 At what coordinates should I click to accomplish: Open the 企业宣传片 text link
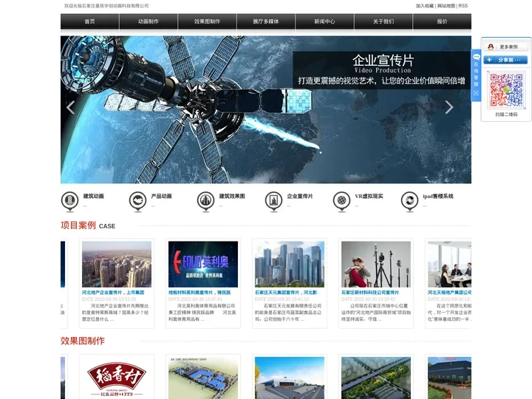299,196
